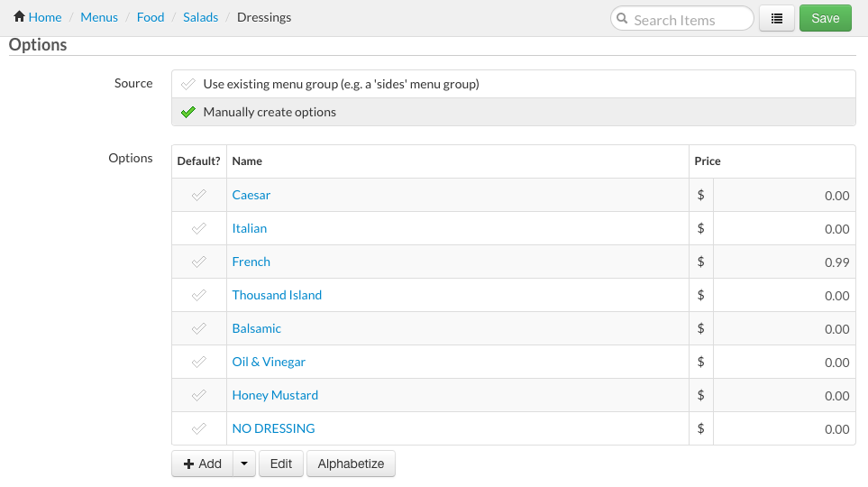
Task: Select 'Use existing menu group' source
Action: (x=341, y=84)
